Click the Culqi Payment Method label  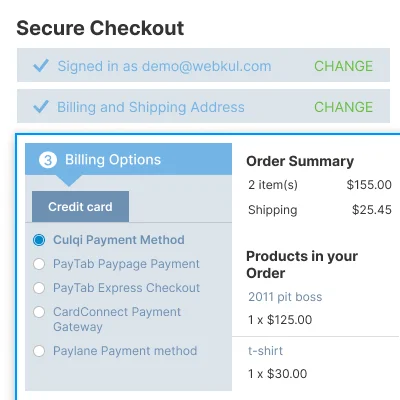coord(119,240)
